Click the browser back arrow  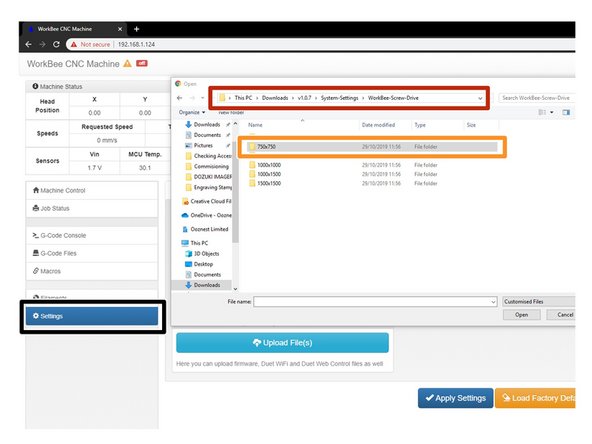coord(28,44)
